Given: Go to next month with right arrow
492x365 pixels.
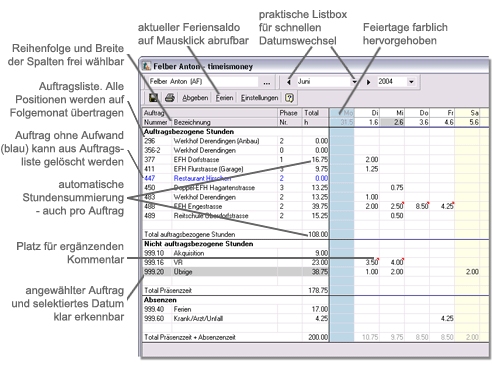Looking at the screenshot, I should click(x=368, y=82).
